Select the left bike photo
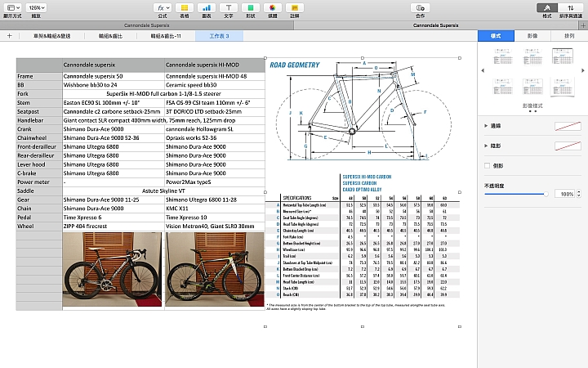The width and height of the screenshot is (588, 368). [x=112, y=269]
